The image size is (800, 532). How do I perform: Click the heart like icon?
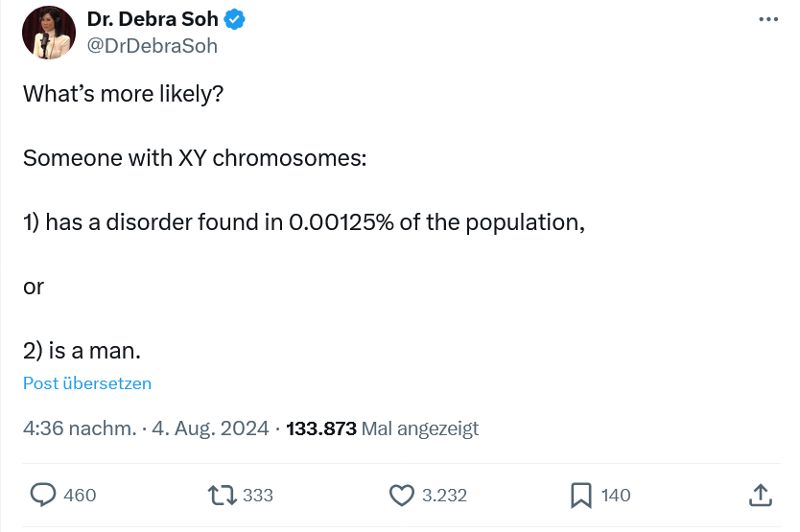(401, 495)
